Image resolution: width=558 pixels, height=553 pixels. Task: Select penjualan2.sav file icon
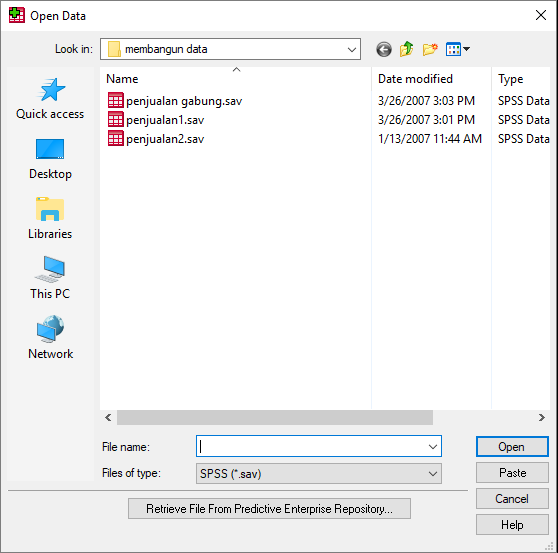click(116, 138)
